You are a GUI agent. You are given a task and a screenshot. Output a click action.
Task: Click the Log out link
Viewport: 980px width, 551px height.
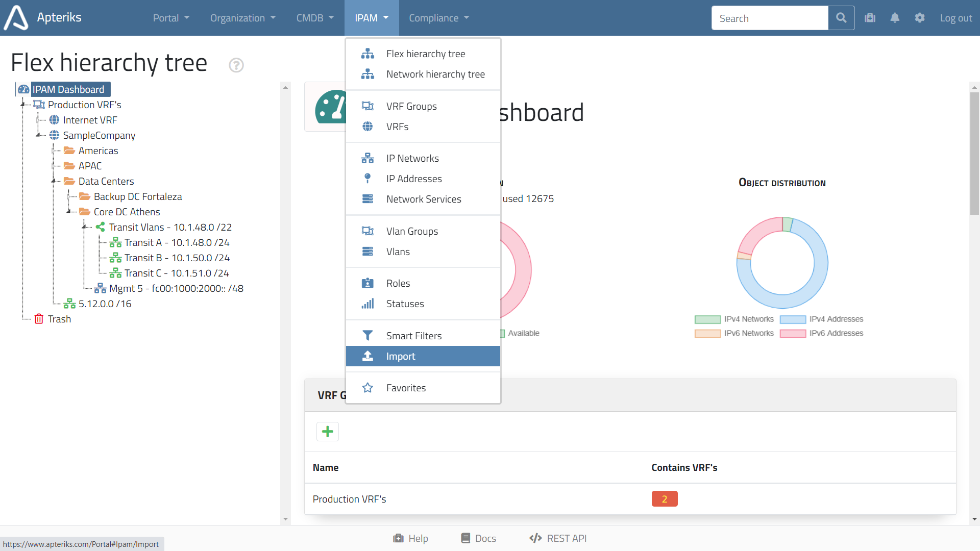coord(955,18)
